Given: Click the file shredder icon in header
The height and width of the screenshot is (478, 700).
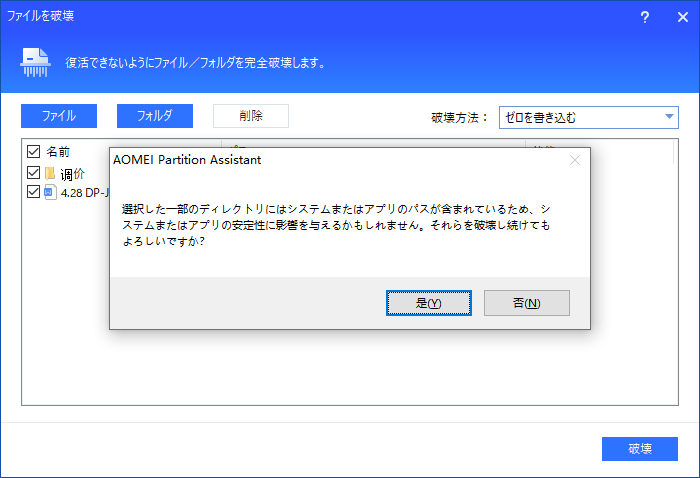Looking at the screenshot, I should [35, 62].
